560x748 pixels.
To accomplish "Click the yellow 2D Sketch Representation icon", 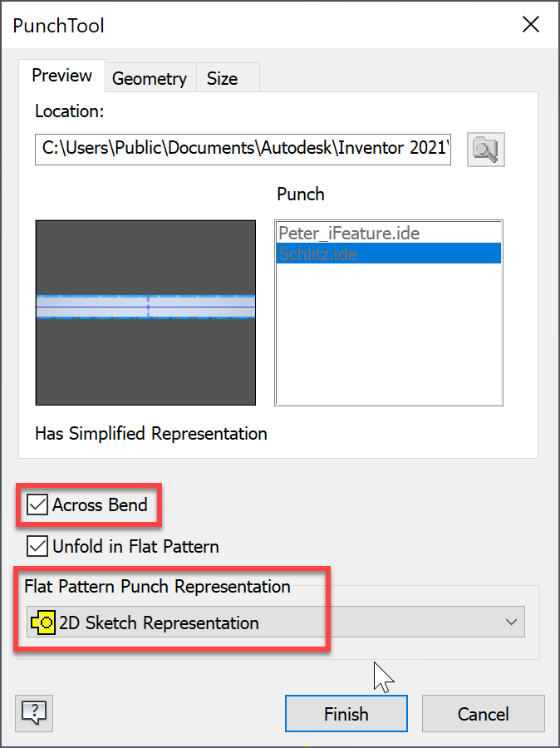I will pos(43,621).
